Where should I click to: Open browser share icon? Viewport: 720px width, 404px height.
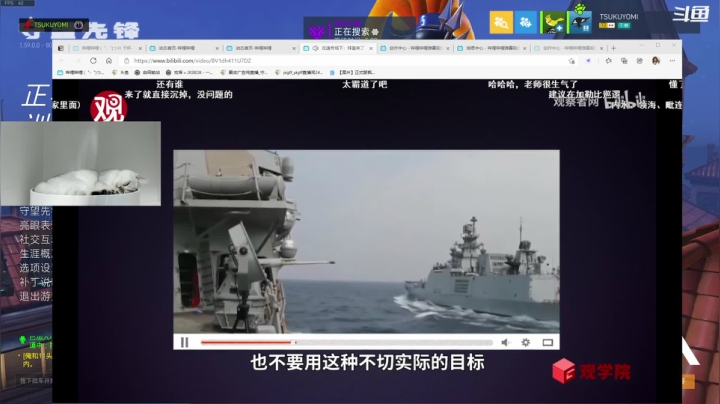coord(640,61)
